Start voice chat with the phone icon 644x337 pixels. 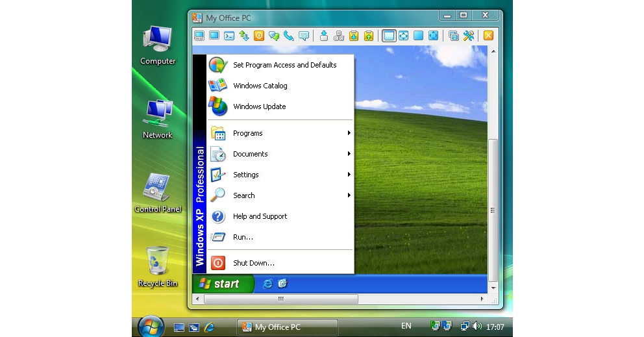point(288,36)
